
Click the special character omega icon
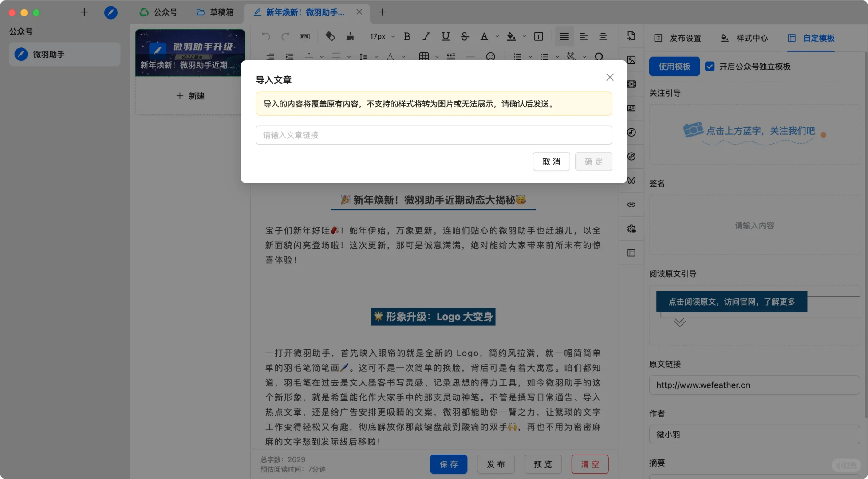598,57
